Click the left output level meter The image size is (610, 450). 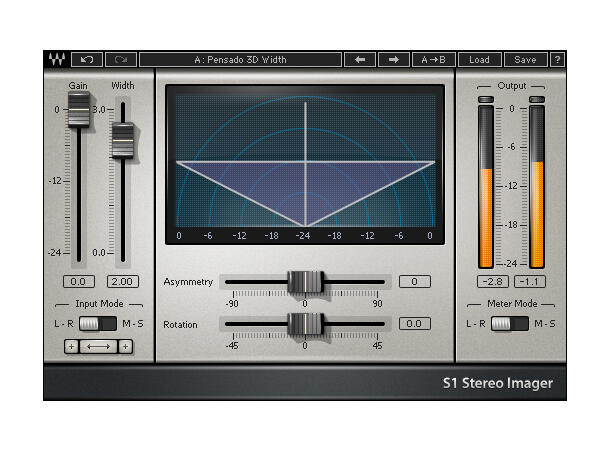[x=486, y=187]
